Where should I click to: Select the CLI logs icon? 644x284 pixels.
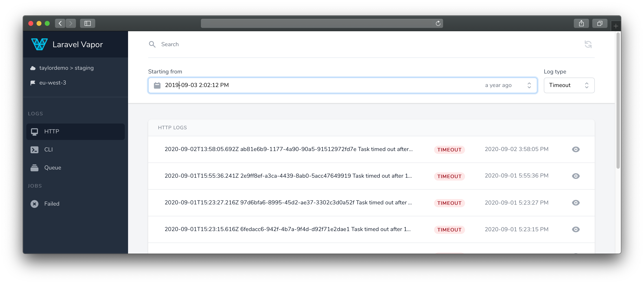[x=35, y=149]
